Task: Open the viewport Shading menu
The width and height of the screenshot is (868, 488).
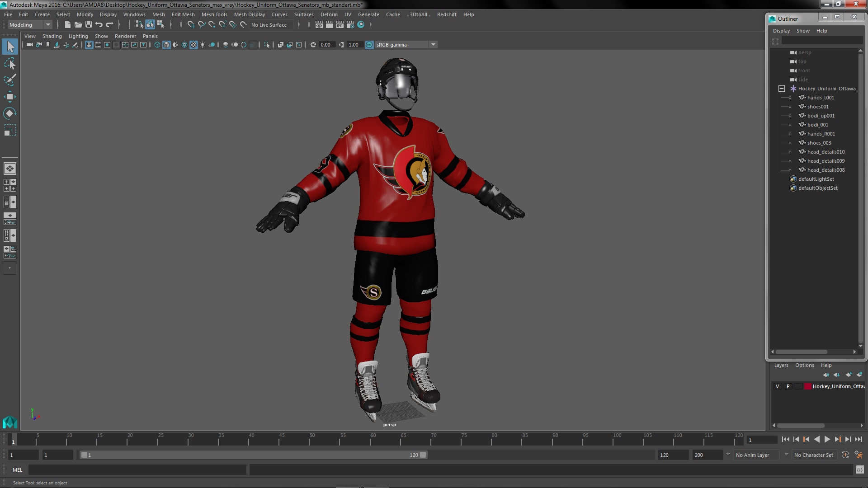Action: pos(52,36)
